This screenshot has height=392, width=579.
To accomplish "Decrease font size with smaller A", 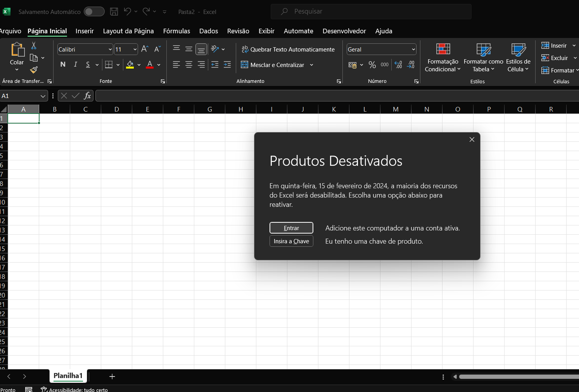I will [x=157, y=49].
